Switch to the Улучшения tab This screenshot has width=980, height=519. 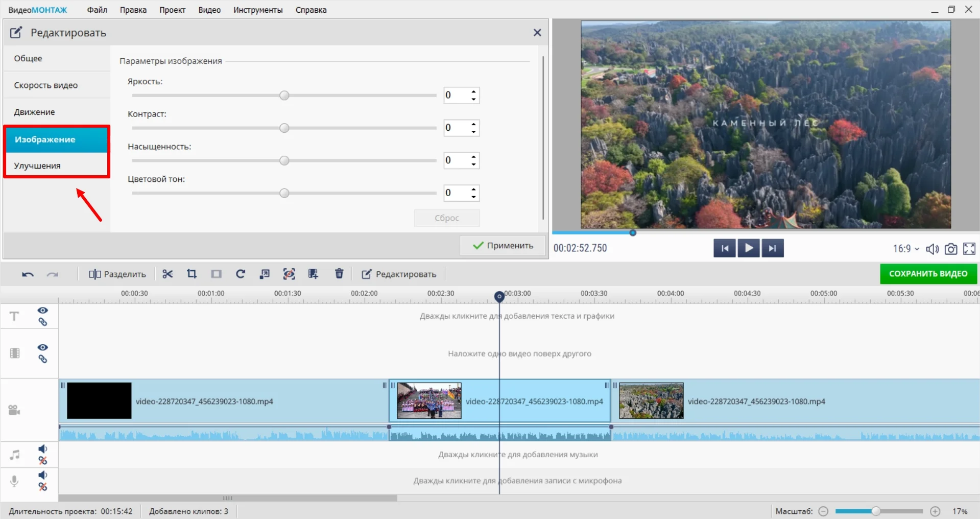(37, 166)
